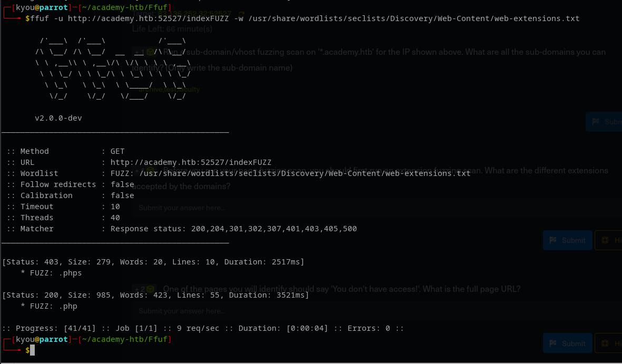The image size is (622, 364).
Task: Click the 'Life Left: 66 minute(s)' text
Action: [172, 29]
